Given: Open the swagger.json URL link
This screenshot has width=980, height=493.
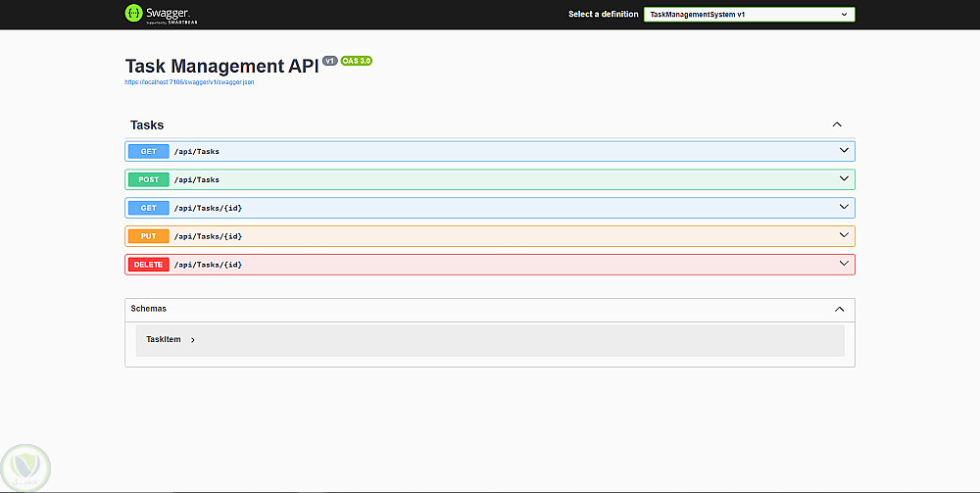Looking at the screenshot, I should (x=189, y=82).
